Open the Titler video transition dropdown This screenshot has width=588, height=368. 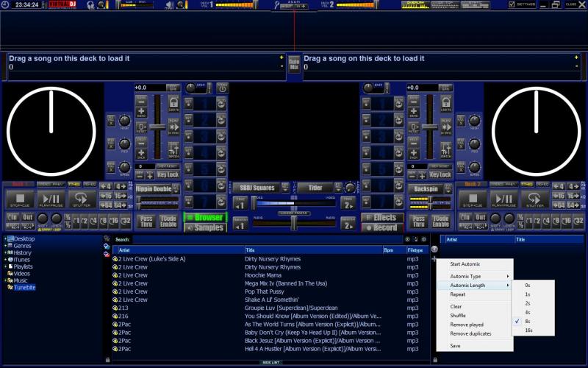339,188
